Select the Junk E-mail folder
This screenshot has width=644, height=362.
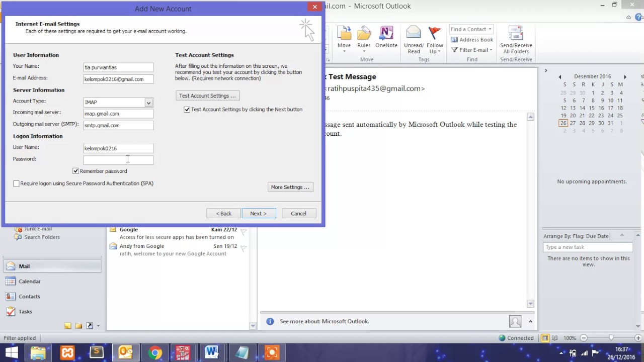point(38,229)
